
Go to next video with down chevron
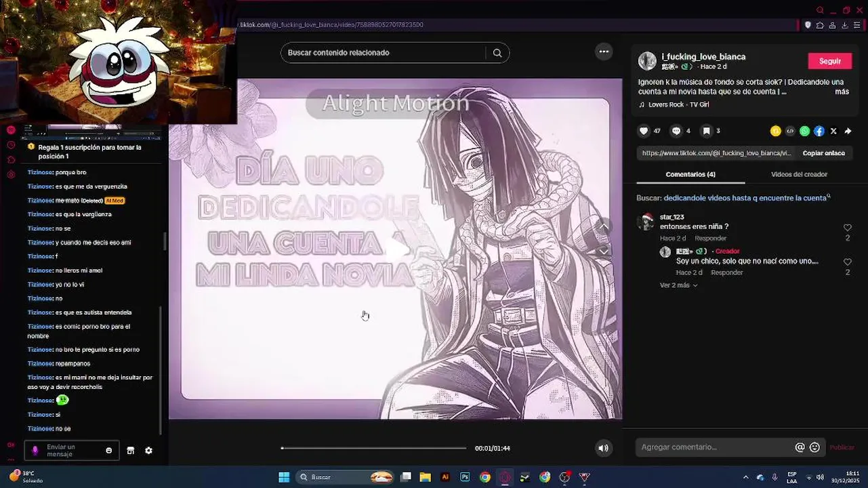pos(604,251)
